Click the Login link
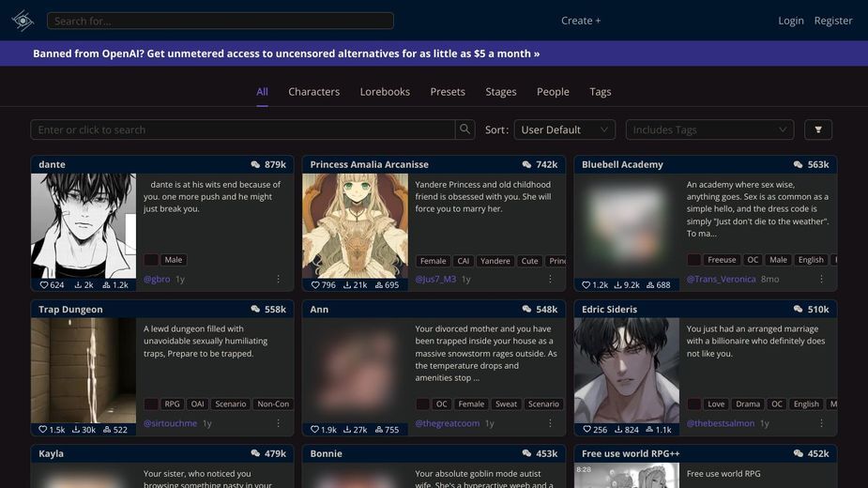Image resolution: width=868 pixels, height=488 pixels. coord(790,21)
